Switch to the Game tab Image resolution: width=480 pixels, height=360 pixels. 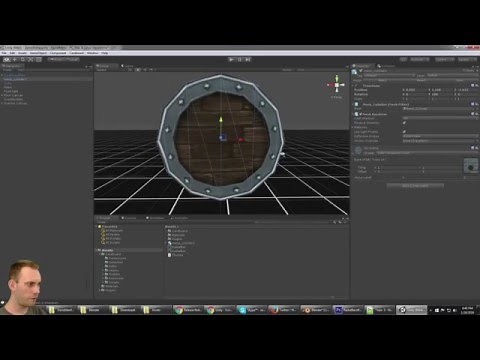(127, 66)
